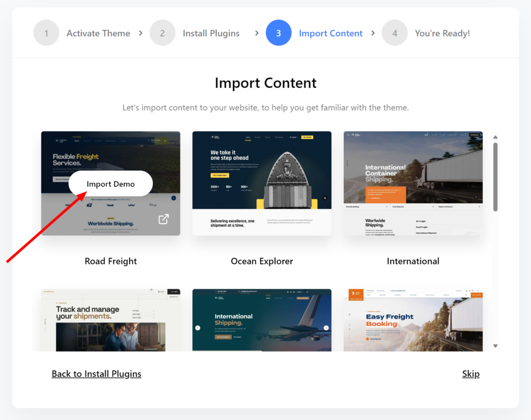Image resolution: width=531 pixels, height=420 pixels.
Task: Select the blue step 3 circle
Action: coord(278,33)
